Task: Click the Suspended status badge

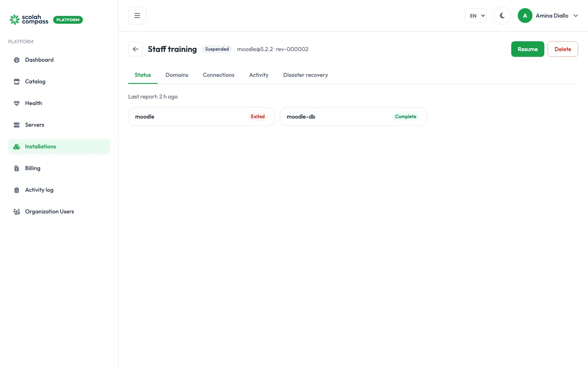Action: click(217, 49)
